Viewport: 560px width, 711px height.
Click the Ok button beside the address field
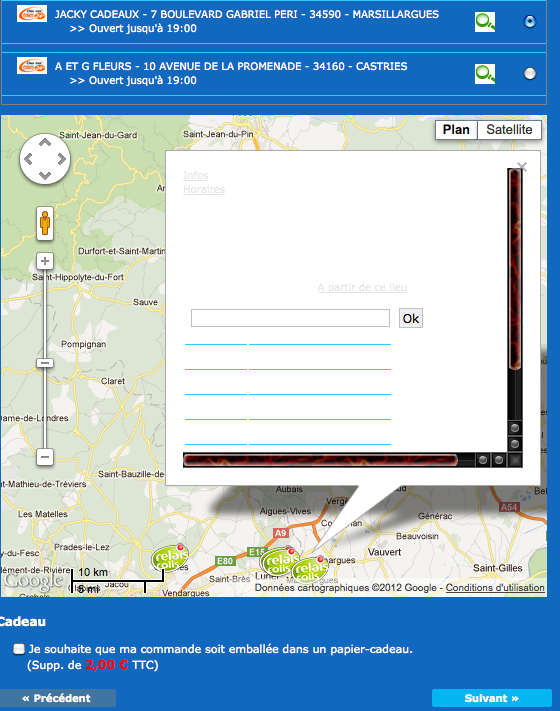pyautogui.click(x=411, y=318)
